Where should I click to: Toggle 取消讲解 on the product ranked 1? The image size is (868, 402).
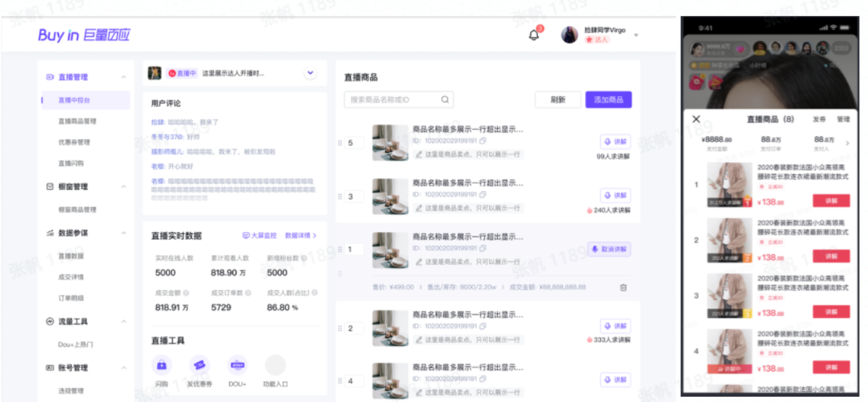pos(609,249)
